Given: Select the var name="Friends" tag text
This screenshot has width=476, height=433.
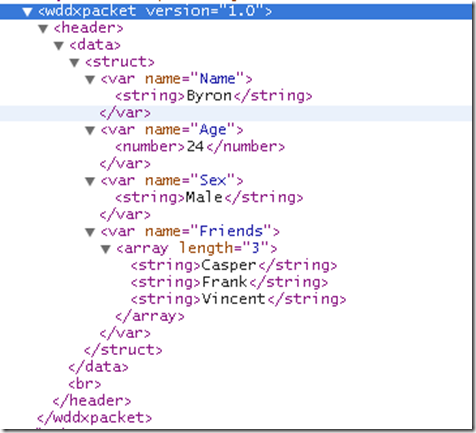Looking at the screenshot, I should click(x=190, y=231).
